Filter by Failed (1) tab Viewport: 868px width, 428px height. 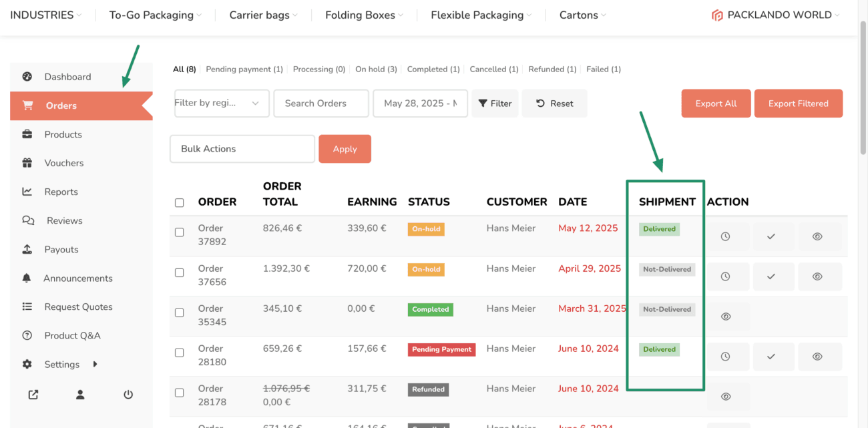click(604, 69)
